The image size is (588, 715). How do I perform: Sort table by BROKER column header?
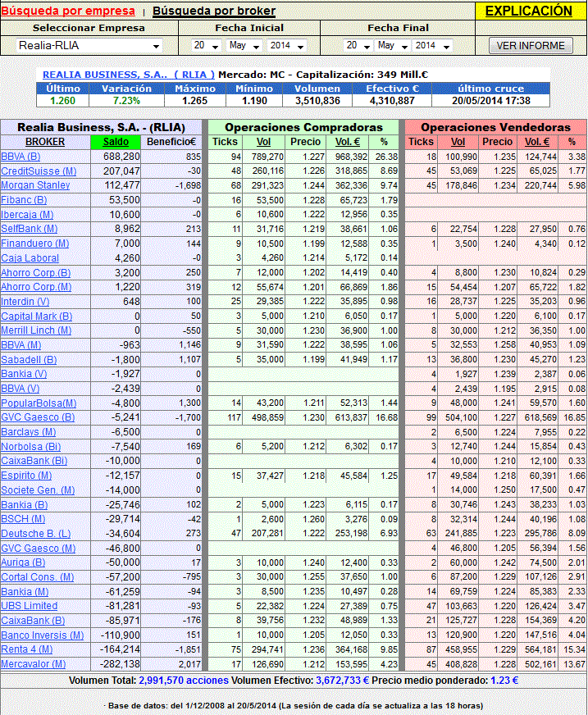(x=45, y=142)
